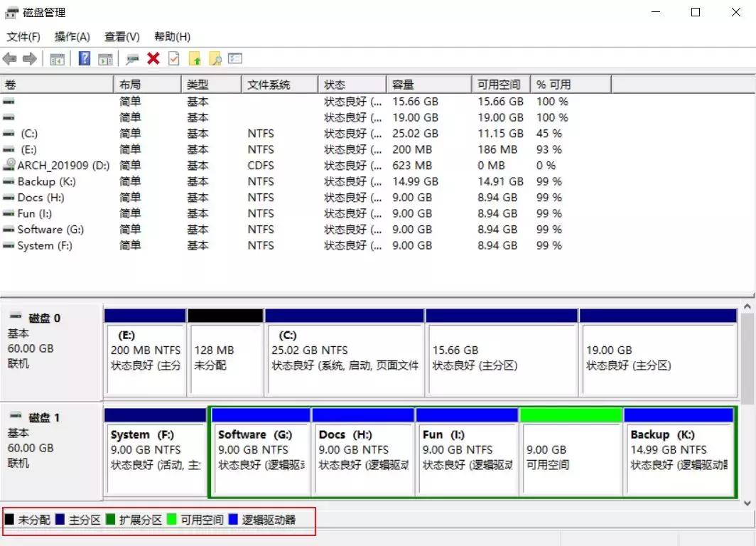Click the Help question mark icon
Screen dimensions: 756x546
tap(84, 58)
